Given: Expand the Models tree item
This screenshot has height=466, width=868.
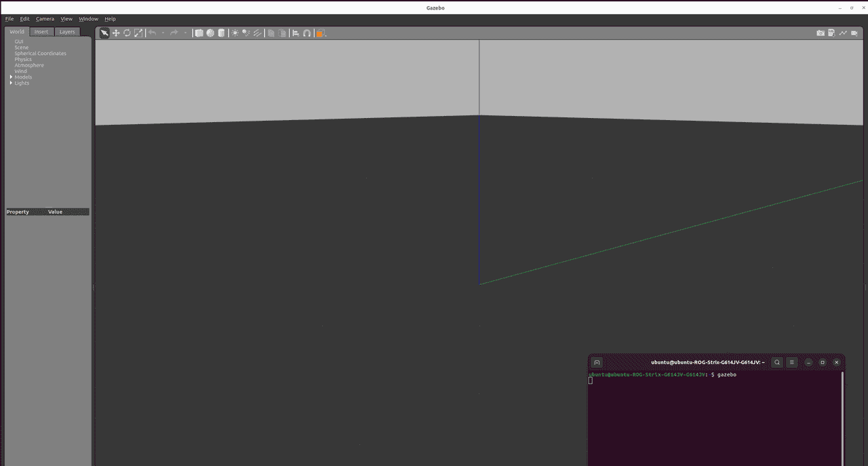Looking at the screenshot, I should 11,77.
